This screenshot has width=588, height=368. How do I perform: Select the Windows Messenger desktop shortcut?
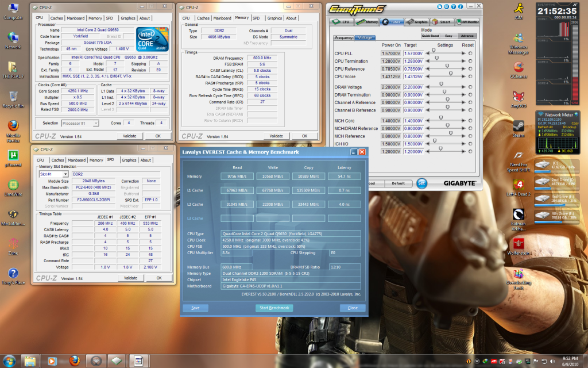[519, 44]
